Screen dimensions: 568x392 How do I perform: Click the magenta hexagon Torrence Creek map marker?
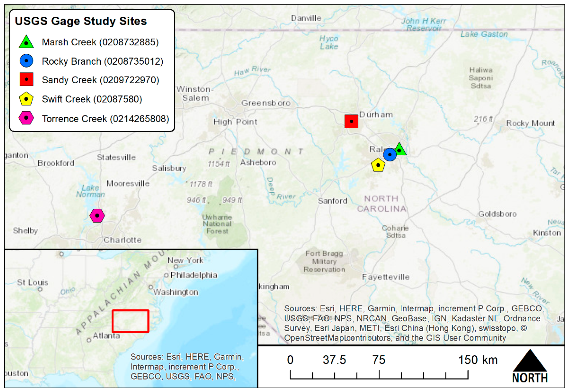coord(97,215)
